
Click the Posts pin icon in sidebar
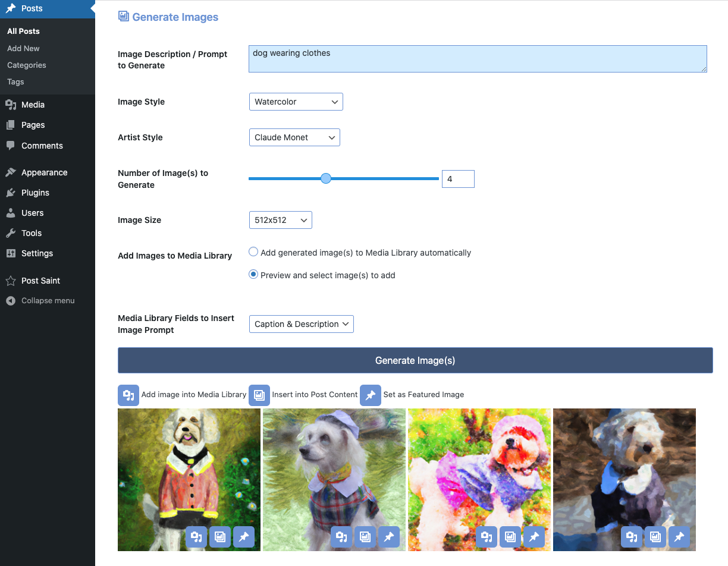(x=11, y=8)
